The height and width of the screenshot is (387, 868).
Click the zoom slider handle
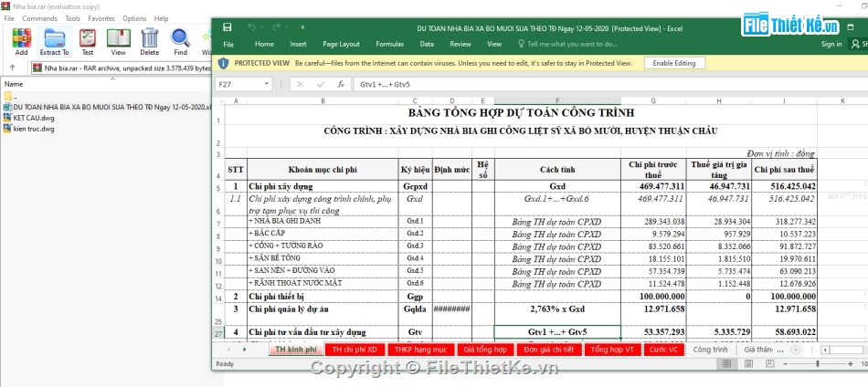point(818,363)
